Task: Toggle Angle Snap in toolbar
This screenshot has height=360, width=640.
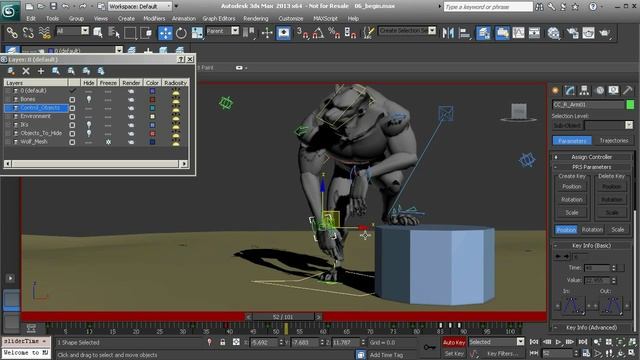Action: coord(318,33)
